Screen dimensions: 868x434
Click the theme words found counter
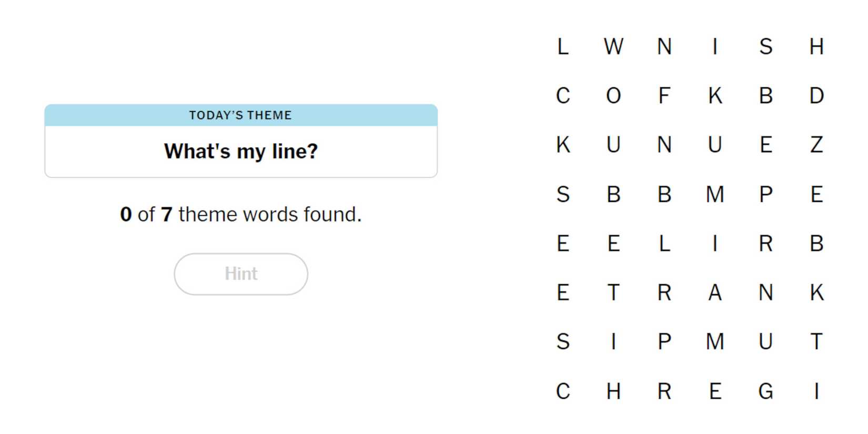[x=241, y=215]
